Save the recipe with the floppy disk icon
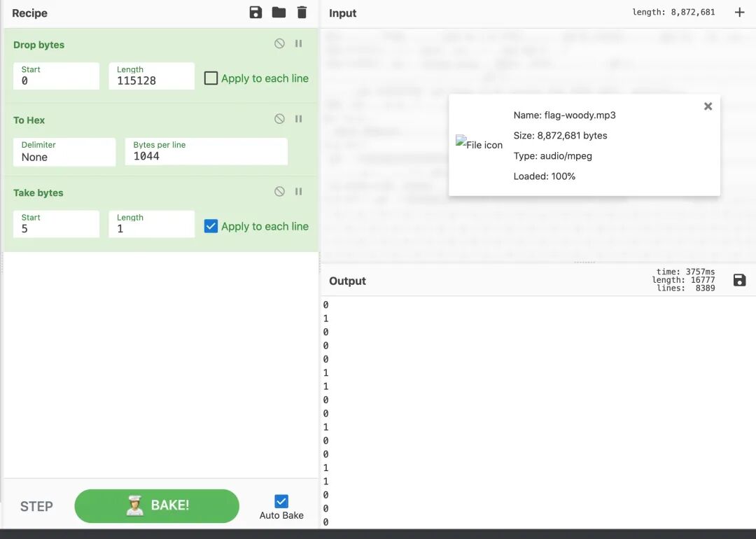Viewport: 756px width, 539px height. [x=255, y=13]
